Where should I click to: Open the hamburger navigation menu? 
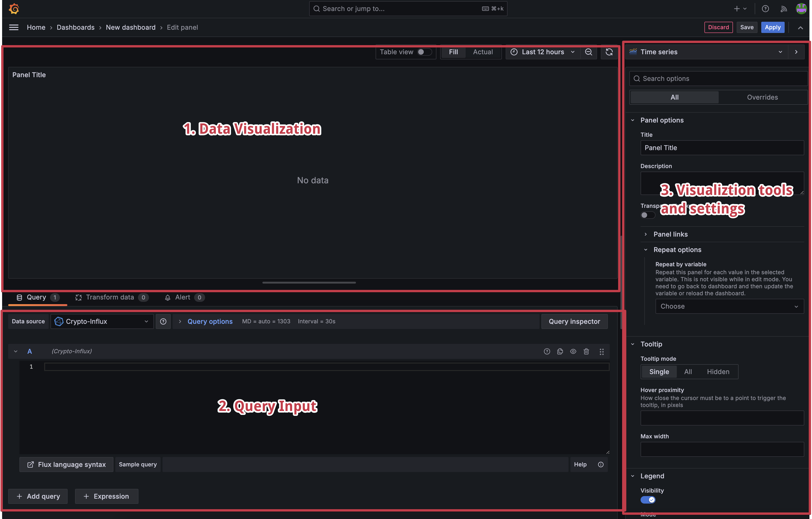pos(14,27)
